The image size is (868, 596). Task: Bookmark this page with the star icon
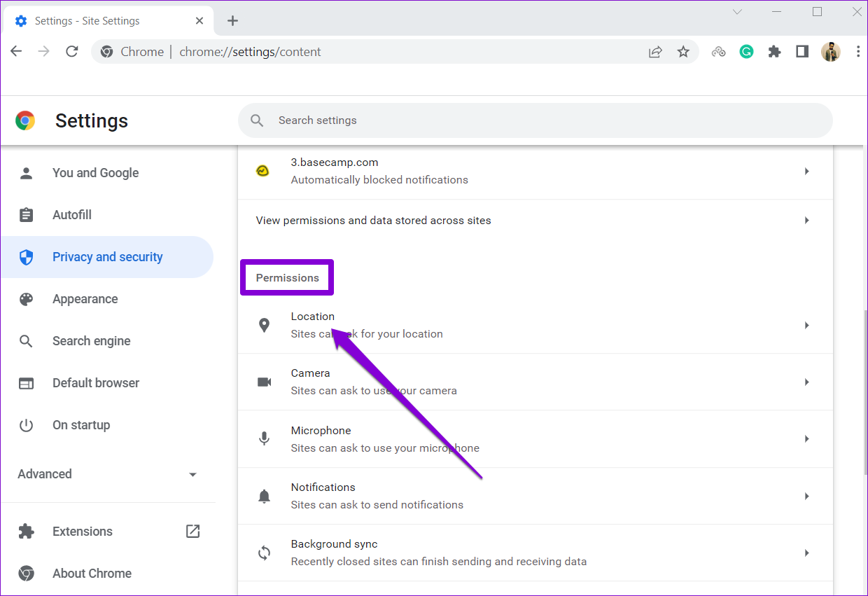coord(683,52)
